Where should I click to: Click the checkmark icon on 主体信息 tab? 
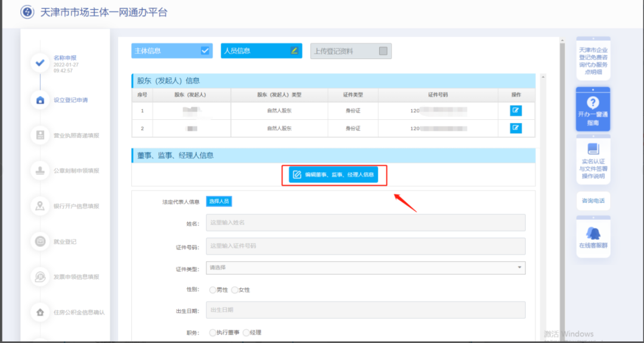(205, 51)
